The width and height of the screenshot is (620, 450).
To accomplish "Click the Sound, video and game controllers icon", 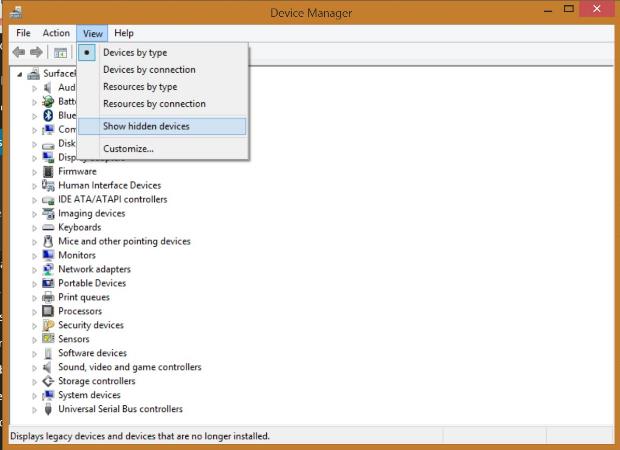I will (x=47, y=367).
